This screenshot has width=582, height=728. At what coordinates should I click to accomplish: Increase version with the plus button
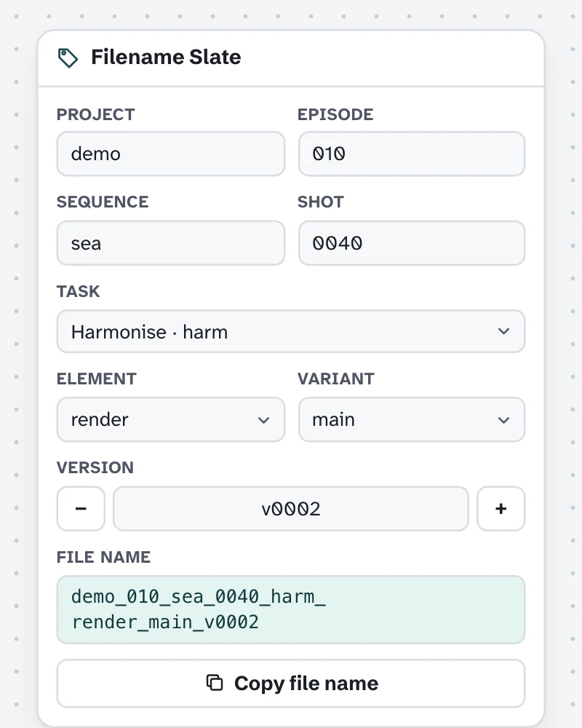[x=501, y=508]
